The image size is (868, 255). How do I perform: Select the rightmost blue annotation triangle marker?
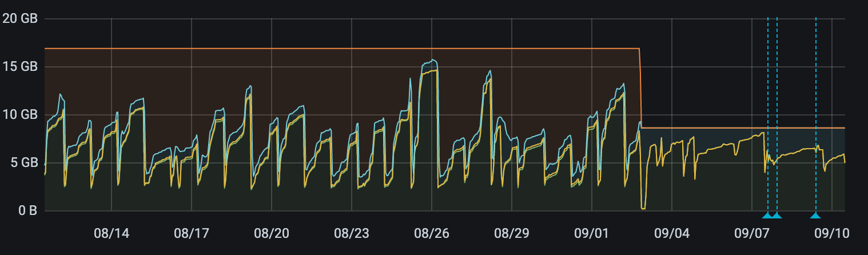point(815,216)
